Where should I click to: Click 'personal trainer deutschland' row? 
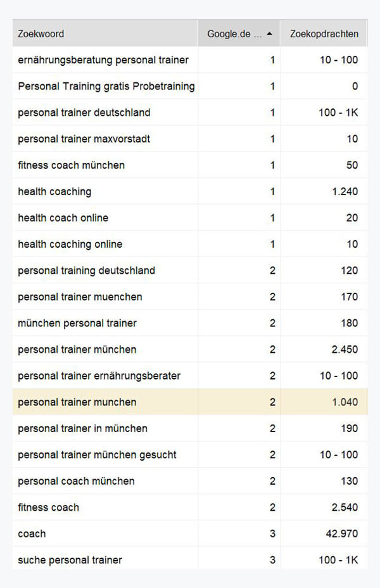[x=84, y=113]
